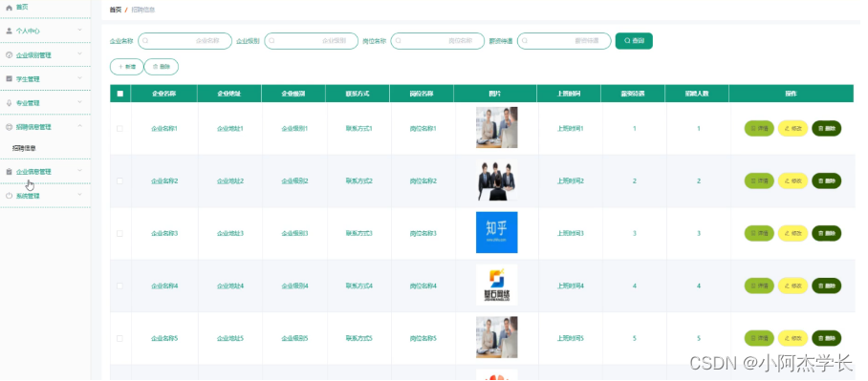
Task: Open the company logo thumbnail in row 企业名称4
Action: pyautogui.click(x=496, y=285)
